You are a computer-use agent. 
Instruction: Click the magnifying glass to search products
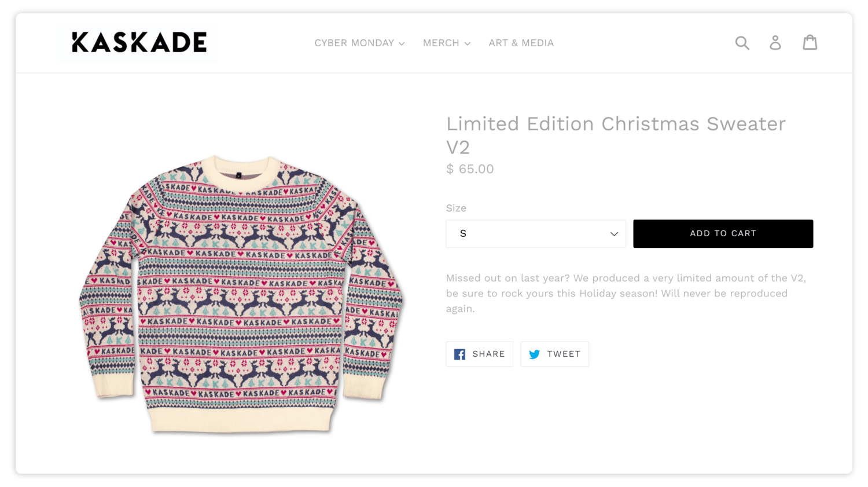pyautogui.click(x=742, y=42)
